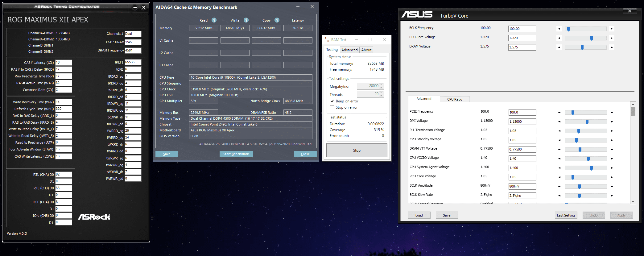Toggle Beep on error checkbox
The height and width of the screenshot is (256, 644).
[332, 101]
